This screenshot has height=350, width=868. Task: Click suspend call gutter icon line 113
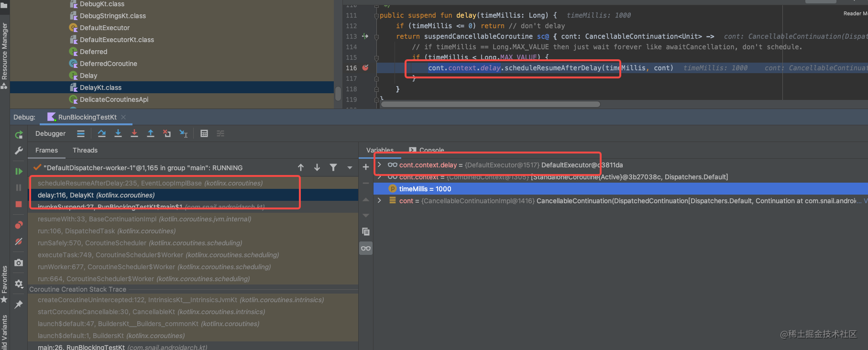pos(365,36)
